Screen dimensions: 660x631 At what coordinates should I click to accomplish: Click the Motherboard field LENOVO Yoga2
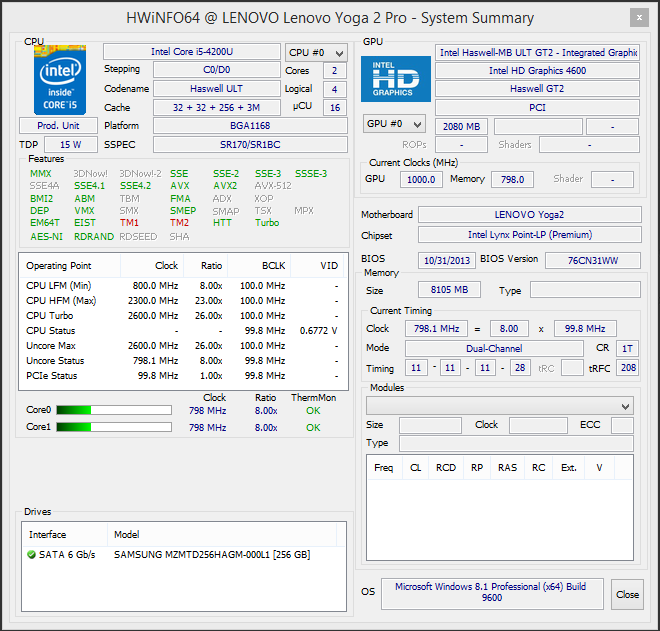coord(530,214)
